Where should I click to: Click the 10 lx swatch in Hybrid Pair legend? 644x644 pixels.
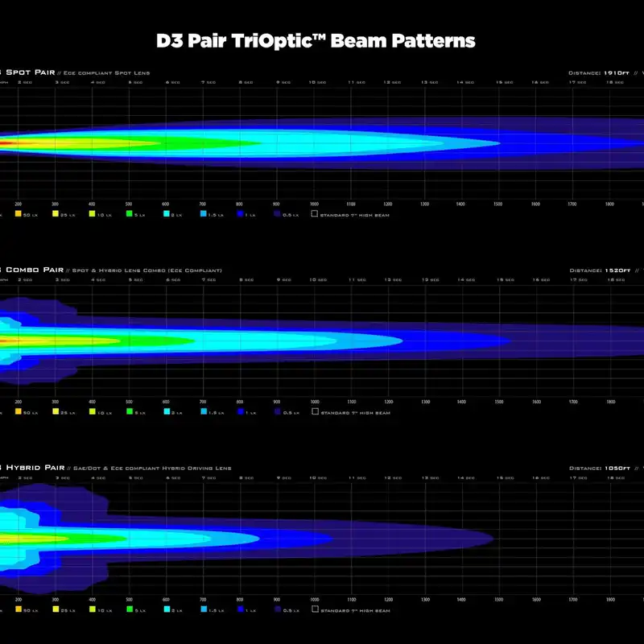tap(93, 609)
